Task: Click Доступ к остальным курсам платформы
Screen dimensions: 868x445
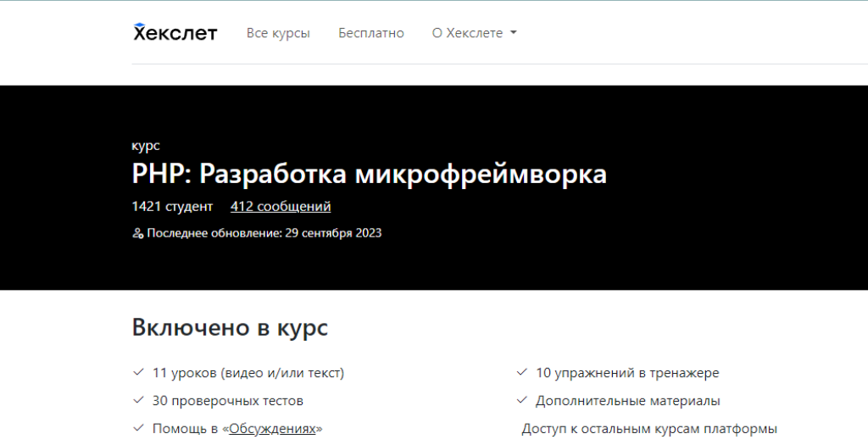Action: pyautogui.click(x=649, y=428)
